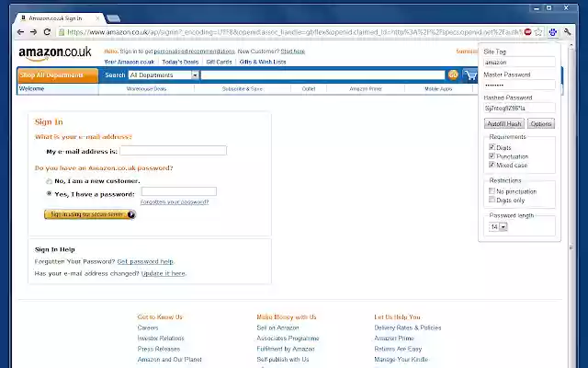Screen dimensions: 588x368
Task: Open Returns Are Easy footer link
Action: 398,349
